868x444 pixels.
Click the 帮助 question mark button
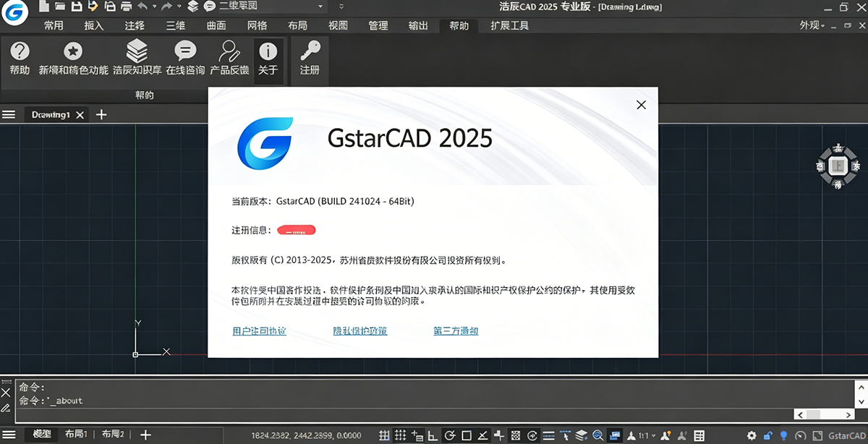point(20,58)
